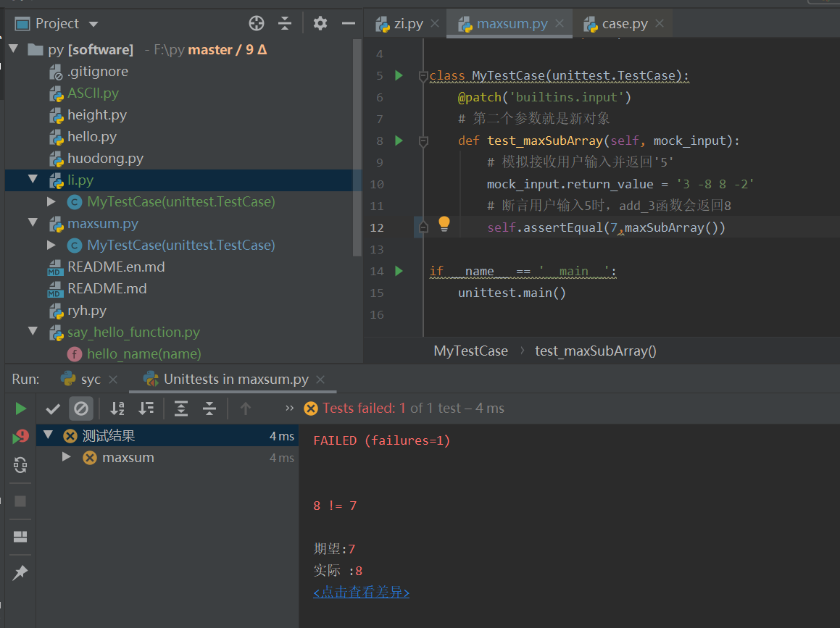This screenshot has width=840, height=628.
Task: Click 'FAILED (failures=1)' output text
Action: pyautogui.click(x=381, y=440)
